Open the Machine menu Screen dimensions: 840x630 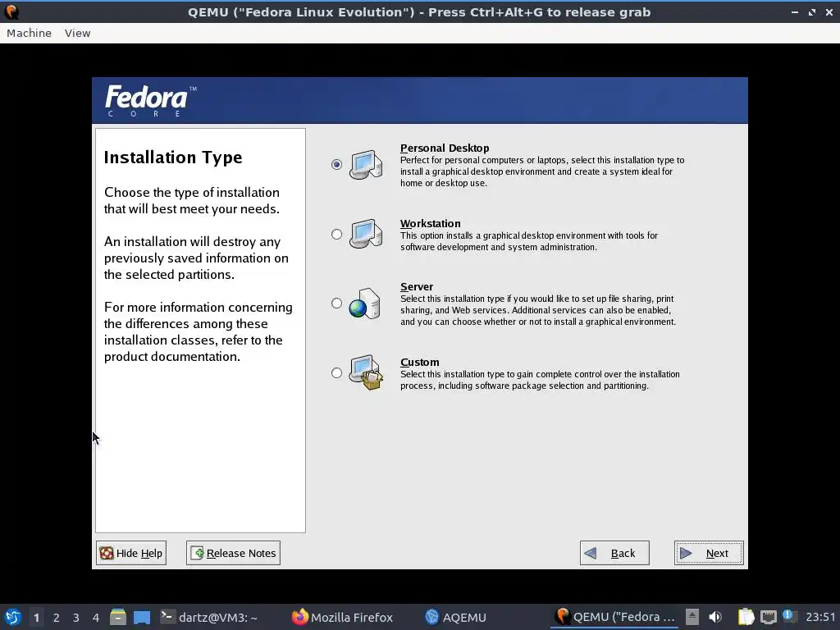[29, 33]
